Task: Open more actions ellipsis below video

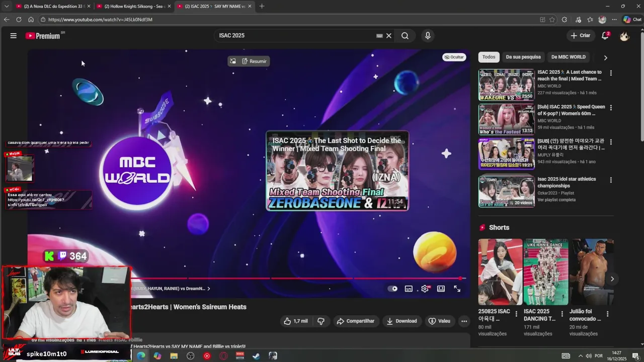Action: tap(464, 321)
